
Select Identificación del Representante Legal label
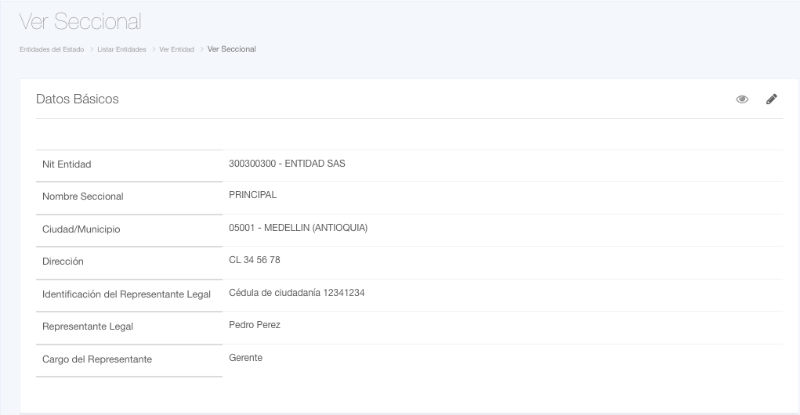126,294
